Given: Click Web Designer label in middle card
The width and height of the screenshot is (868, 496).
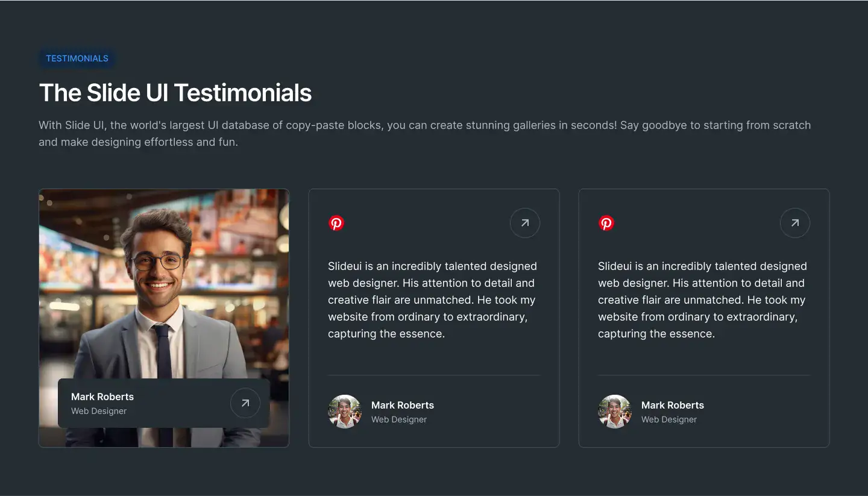Looking at the screenshot, I should click(x=399, y=419).
